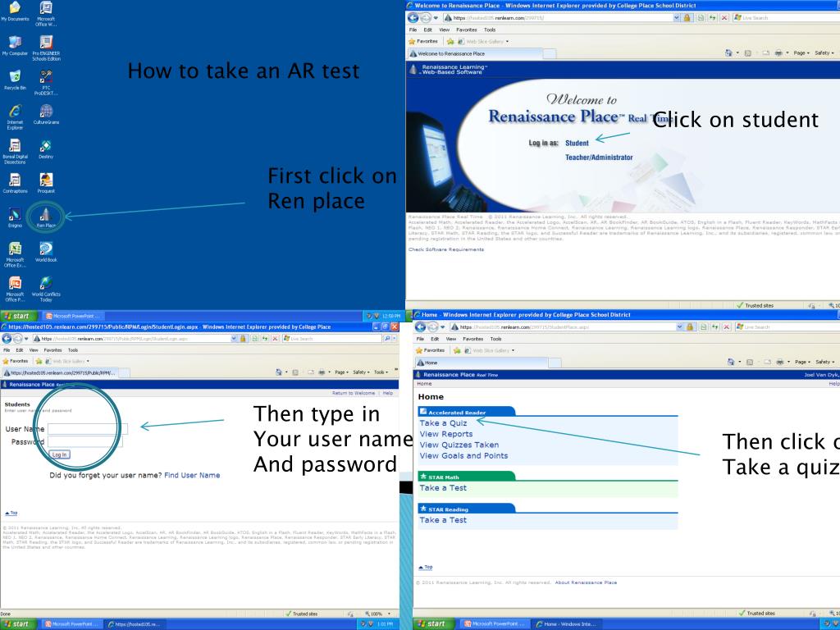Open View Quizzes Taken link

[x=459, y=445]
